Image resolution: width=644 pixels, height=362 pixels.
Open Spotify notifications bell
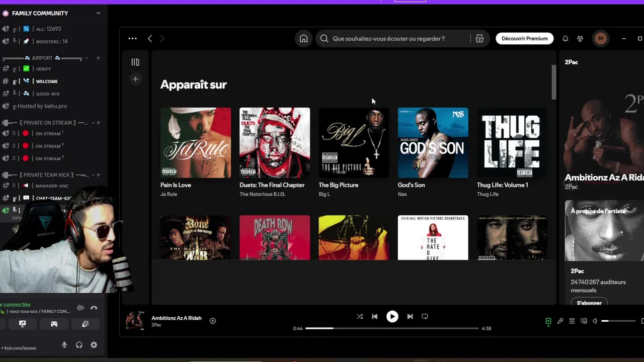pos(565,39)
